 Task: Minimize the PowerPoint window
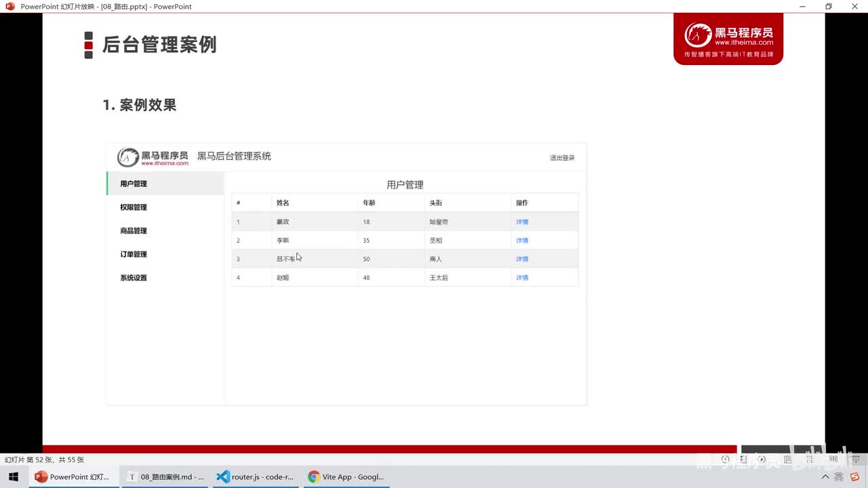click(x=802, y=6)
